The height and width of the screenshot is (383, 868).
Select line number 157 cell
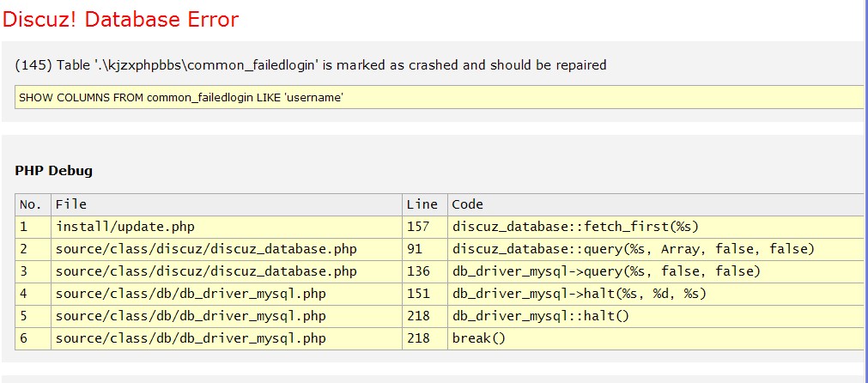[x=425, y=227]
